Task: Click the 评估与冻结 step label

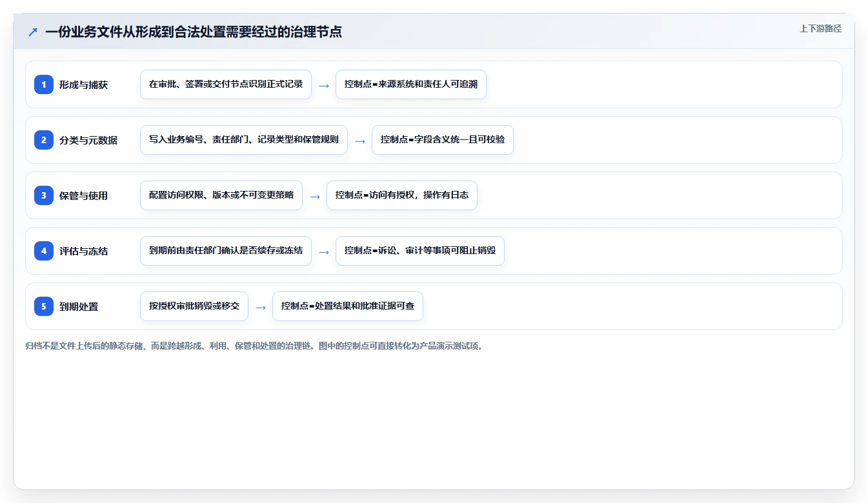Action: tap(83, 251)
